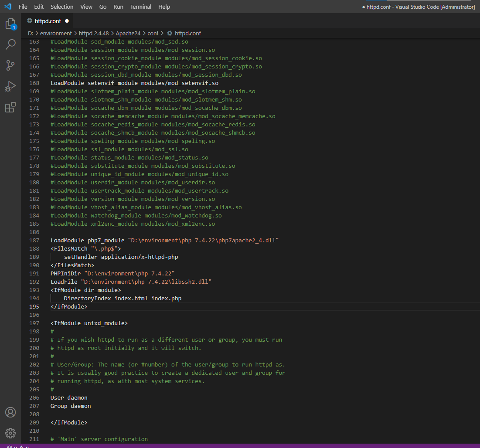Click the VS Code logo icon
This screenshot has height=448, width=480.
click(8, 7)
